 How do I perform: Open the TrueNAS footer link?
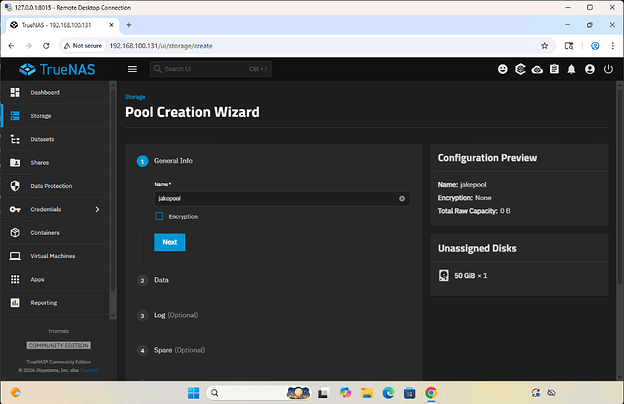(90, 370)
